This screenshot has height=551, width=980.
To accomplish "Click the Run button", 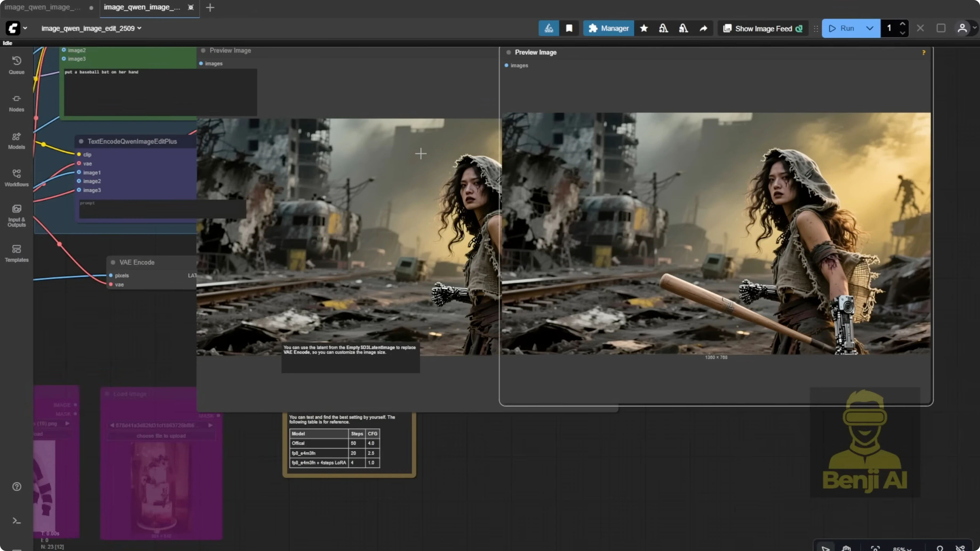I will point(842,28).
